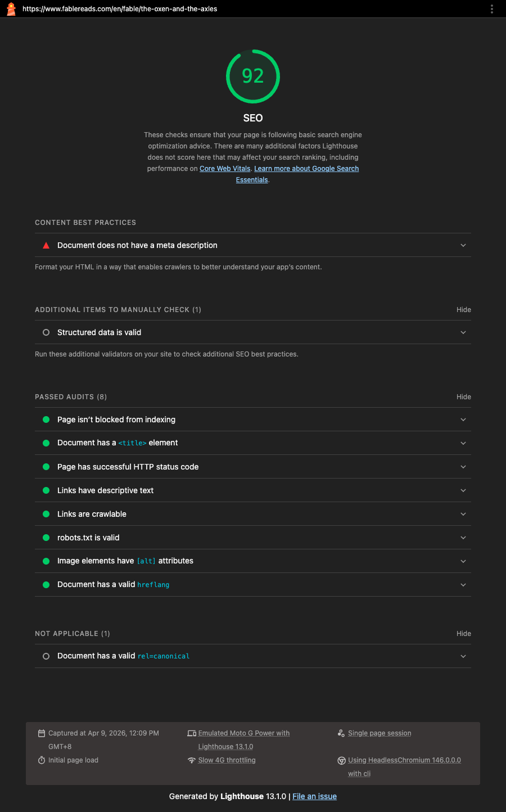Click the stopwatch icon for Initial page load

coord(42,760)
